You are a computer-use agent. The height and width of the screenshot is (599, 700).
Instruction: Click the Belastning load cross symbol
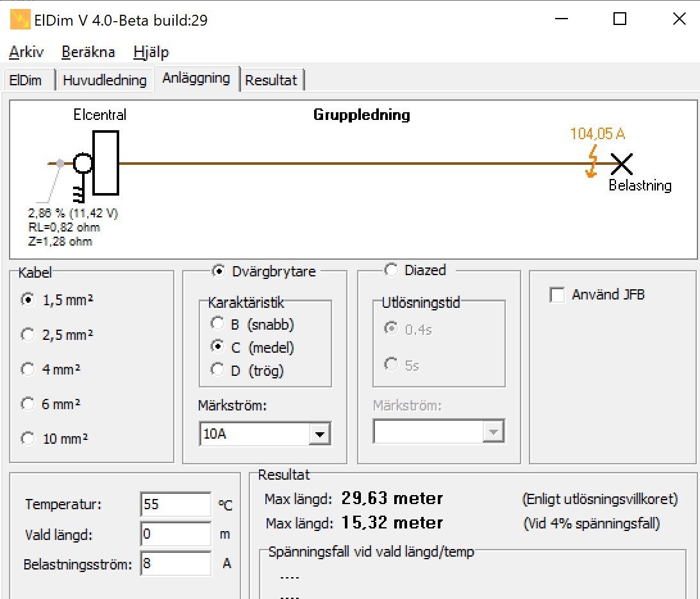[621, 164]
